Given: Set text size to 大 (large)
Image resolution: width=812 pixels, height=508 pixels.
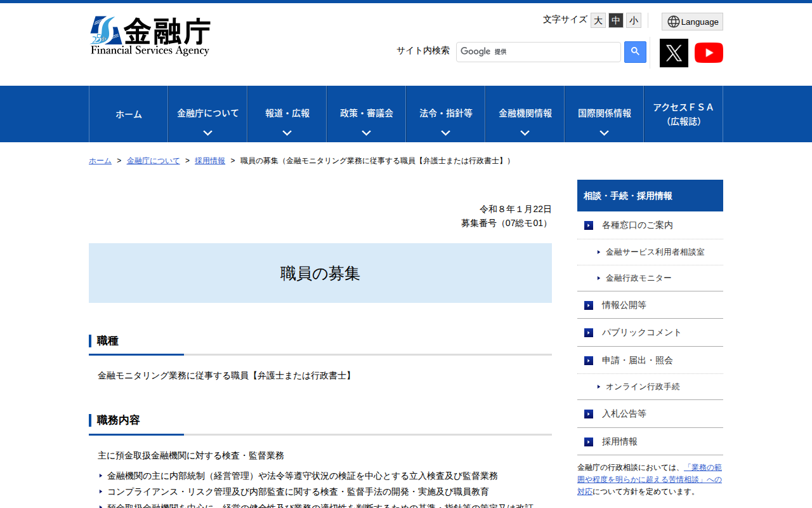Looking at the screenshot, I should point(598,20).
